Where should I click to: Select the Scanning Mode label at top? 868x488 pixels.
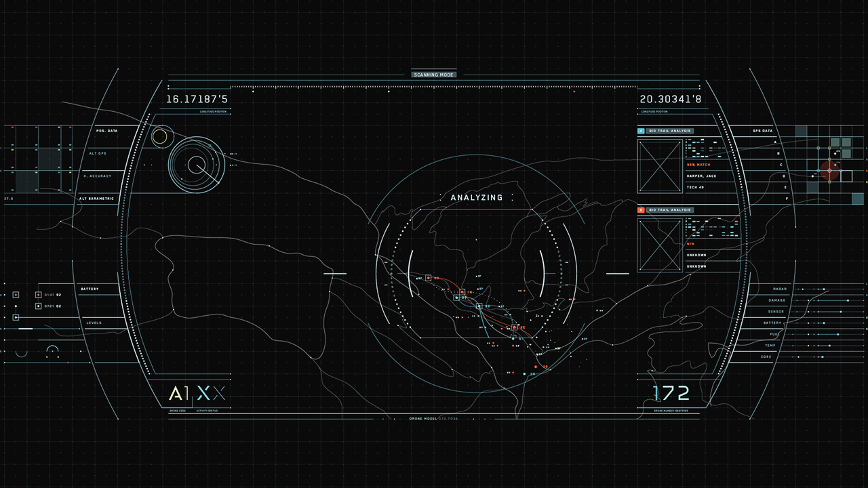click(434, 75)
